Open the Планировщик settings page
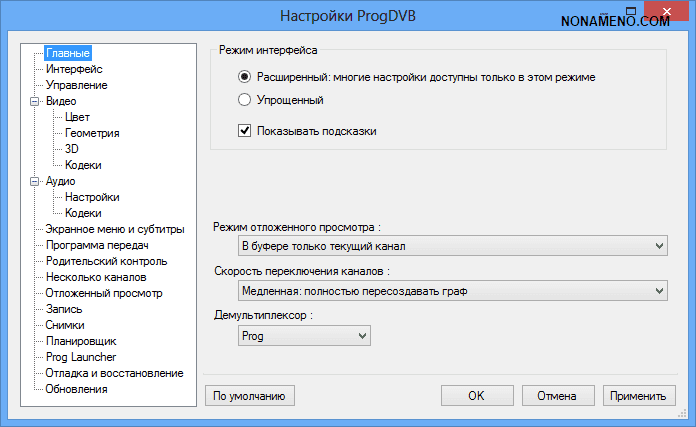The width and height of the screenshot is (696, 427). (x=83, y=341)
